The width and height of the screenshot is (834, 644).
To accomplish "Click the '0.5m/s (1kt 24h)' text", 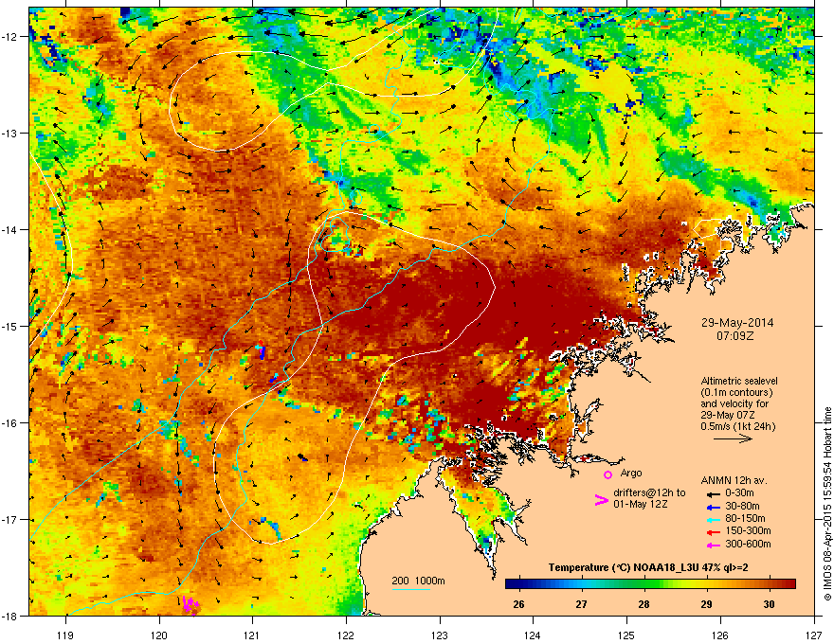I will pyautogui.click(x=737, y=426).
